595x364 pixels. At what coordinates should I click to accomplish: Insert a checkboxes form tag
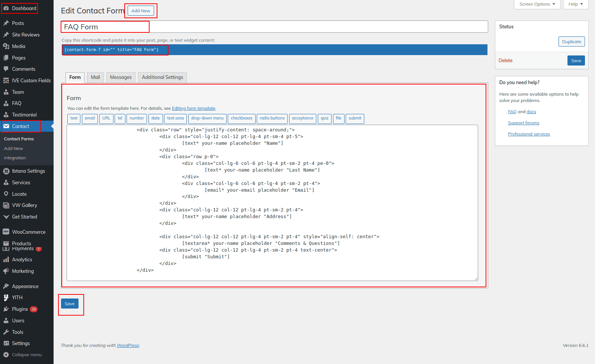[241, 118]
